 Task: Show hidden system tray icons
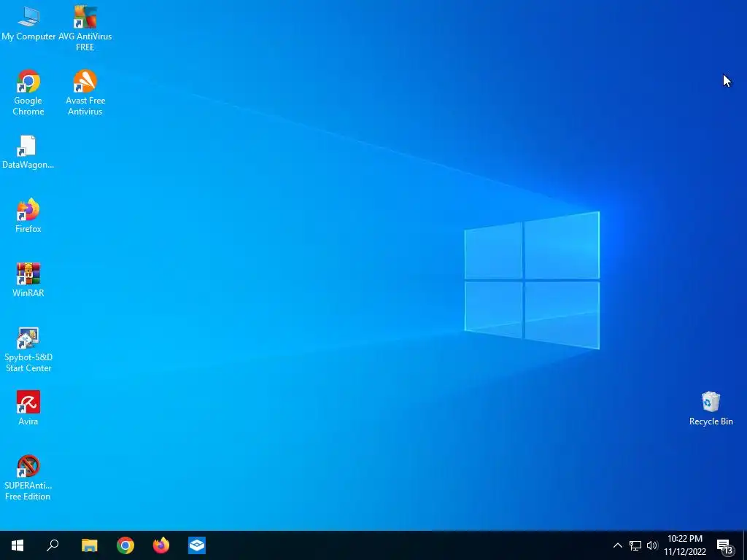click(617, 545)
